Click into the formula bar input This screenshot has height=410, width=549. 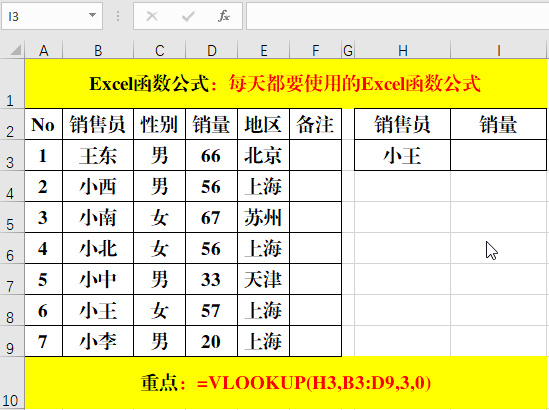[x=397, y=16]
